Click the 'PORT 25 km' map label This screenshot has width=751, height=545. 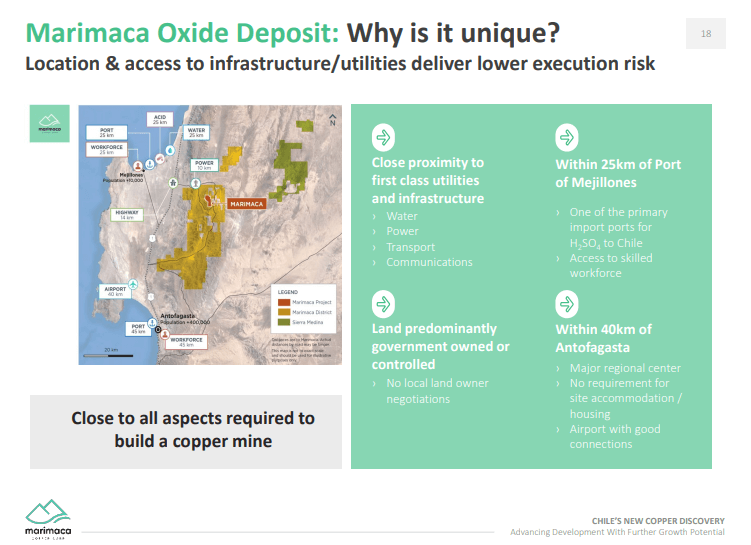107,132
